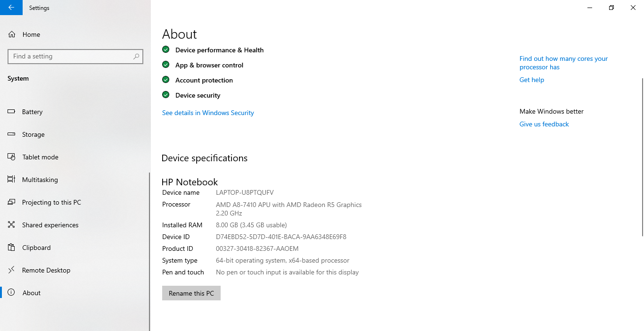Click the Clipboard icon
The width and height of the screenshot is (644, 331).
pos(12,248)
